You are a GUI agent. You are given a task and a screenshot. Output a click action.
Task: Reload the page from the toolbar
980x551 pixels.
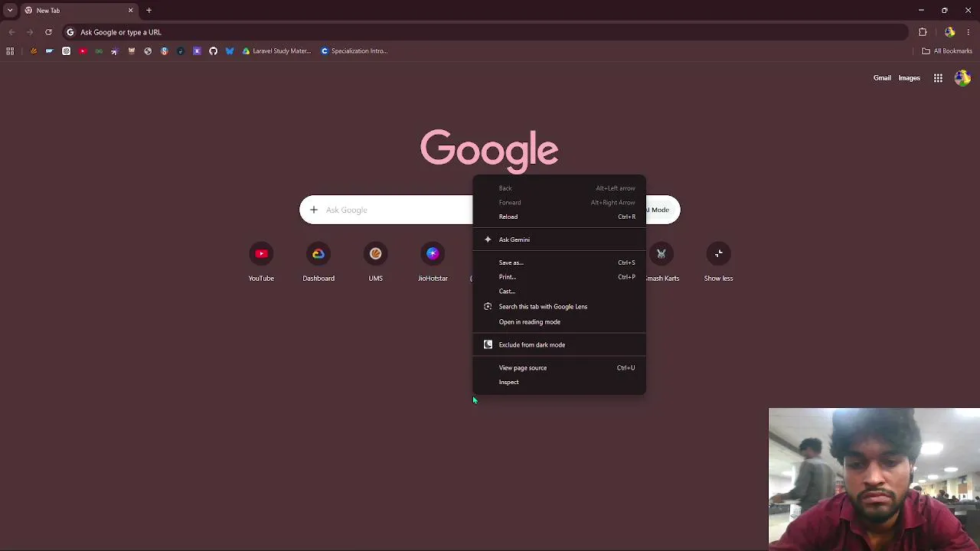[48, 32]
